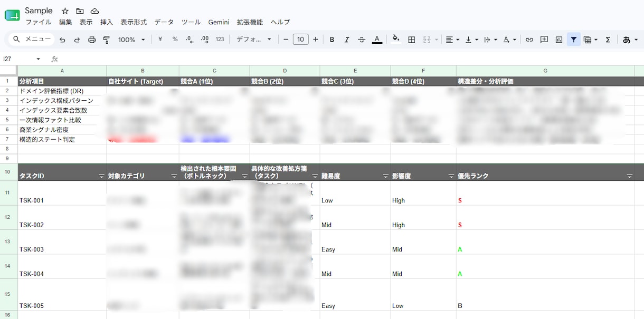The width and height of the screenshot is (644, 319).
Task: Open the ファイル menu
Action: pyautogui.click(x=39, y=22)
